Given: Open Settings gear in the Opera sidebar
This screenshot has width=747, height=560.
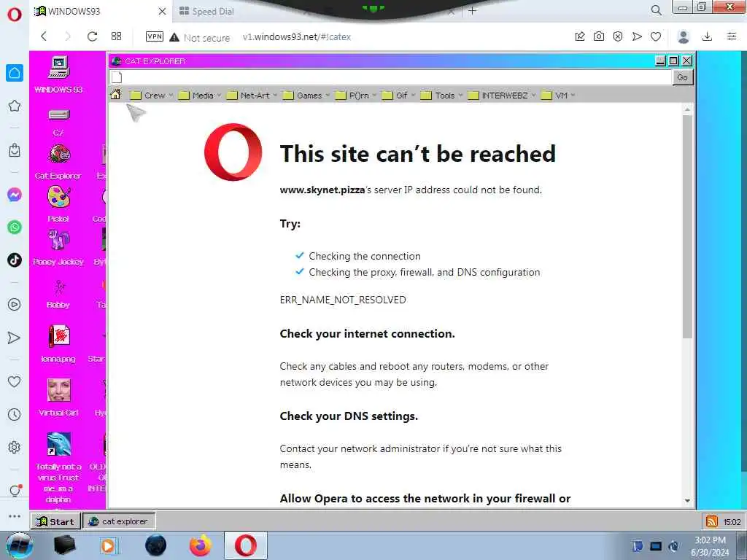Looking at the screenshot, I should [x=15, y=447].
